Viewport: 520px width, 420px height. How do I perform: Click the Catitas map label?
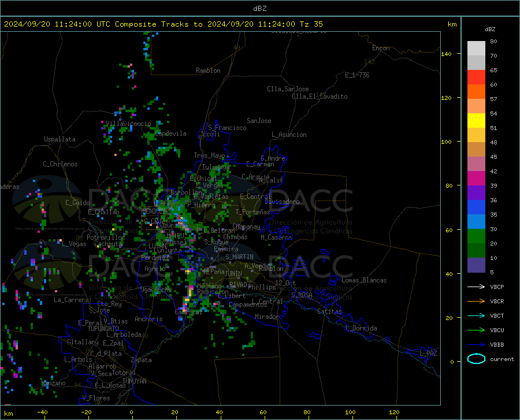point(329,311)
